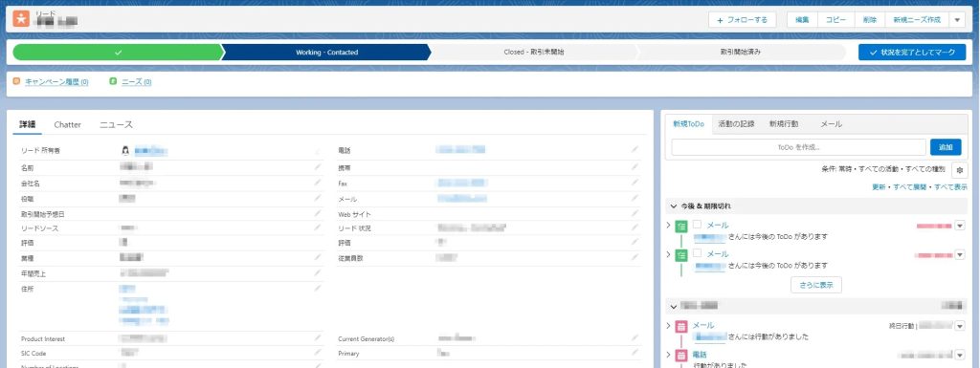Click the orange lead star icon
980x368 pixels.
[21, 19]
